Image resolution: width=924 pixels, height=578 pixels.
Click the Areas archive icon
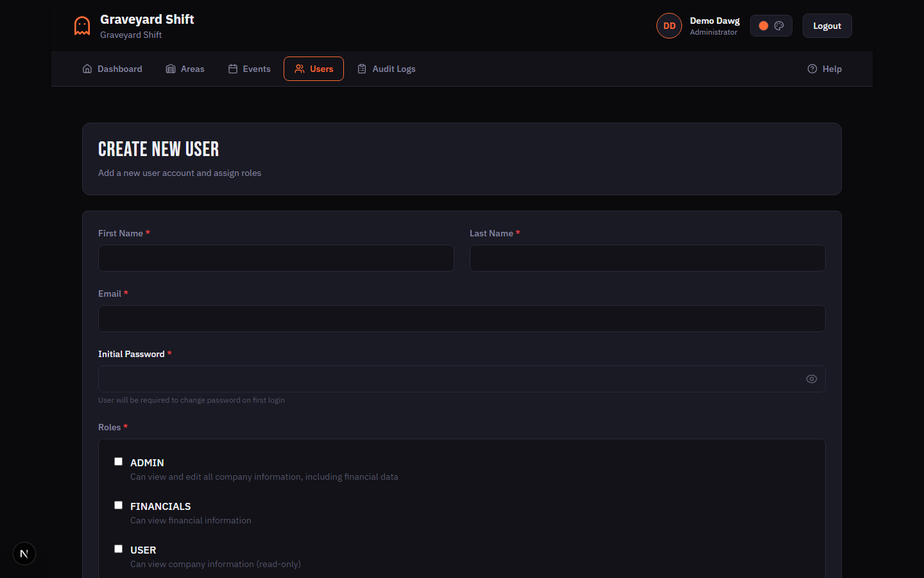point(170,68)
